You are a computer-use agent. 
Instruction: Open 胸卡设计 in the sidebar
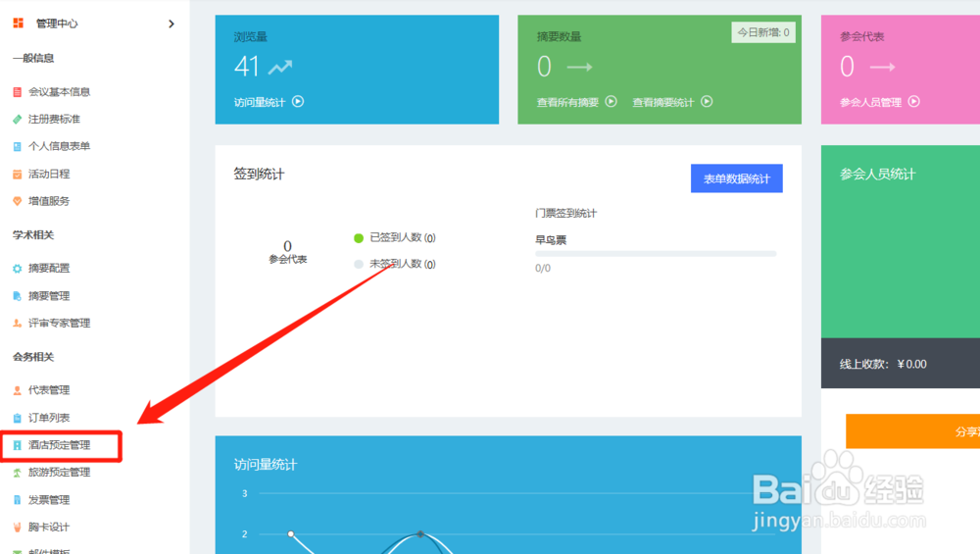(49, 528)
